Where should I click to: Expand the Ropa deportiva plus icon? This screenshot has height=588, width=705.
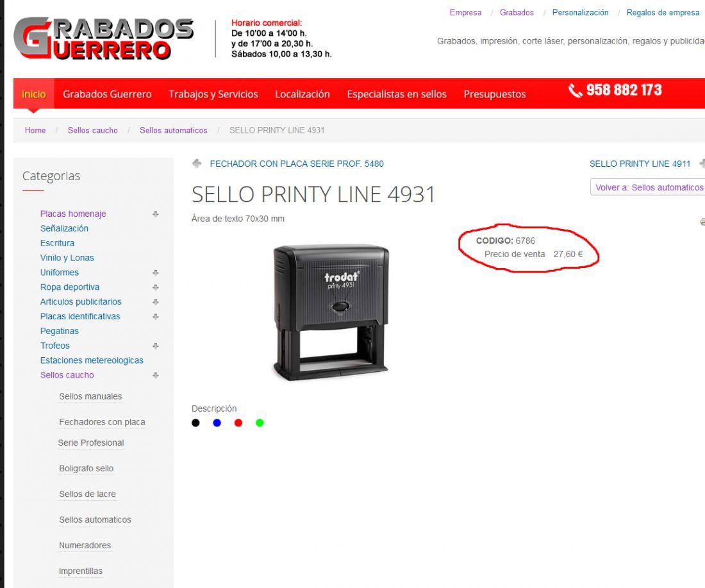click(156, 287)
